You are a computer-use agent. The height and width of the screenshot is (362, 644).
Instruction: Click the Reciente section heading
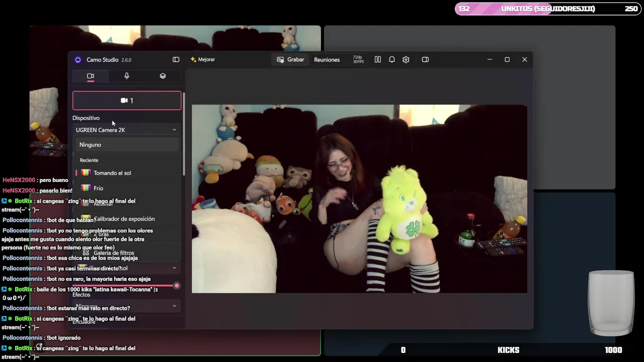(x=89, y=160)
